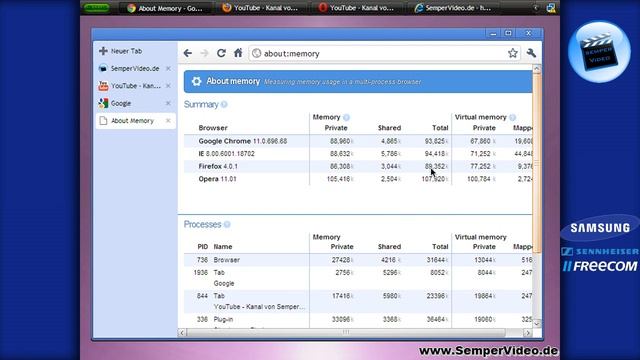Click the horizontal scrollbar thumb
The image size is (640, 360).
coord(346,333)
